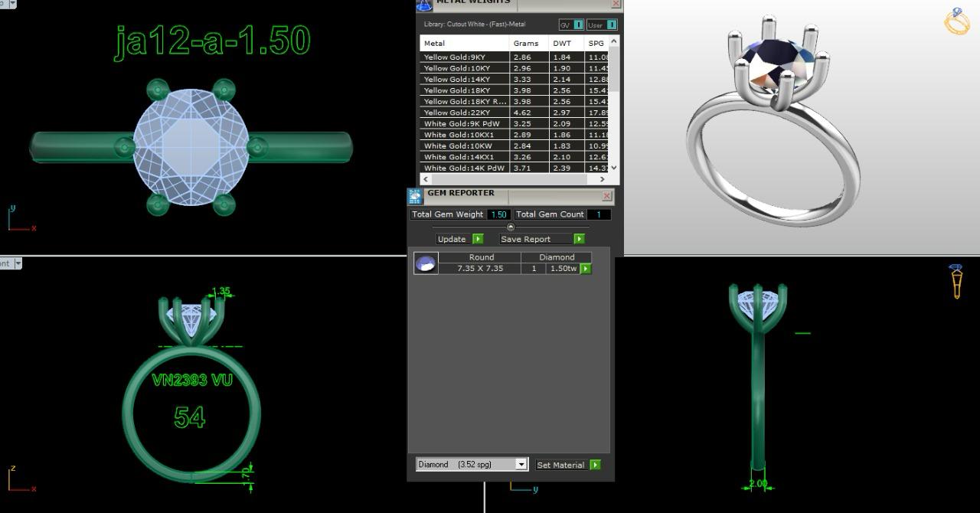Toggle the User weights option
This screenshot has width=980, height=513.
pyautogui.click(x=602, y=25)
